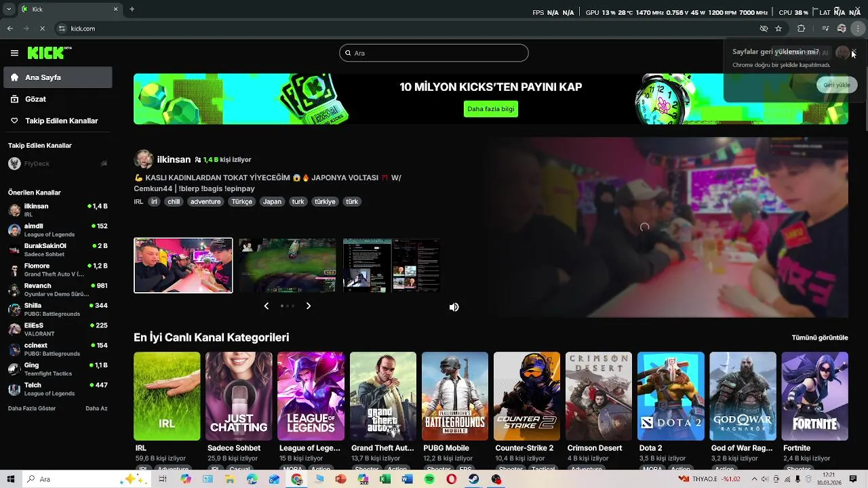868x488 pixels.
Task: Open League of Legends category card
Action: tap(311, 396)
